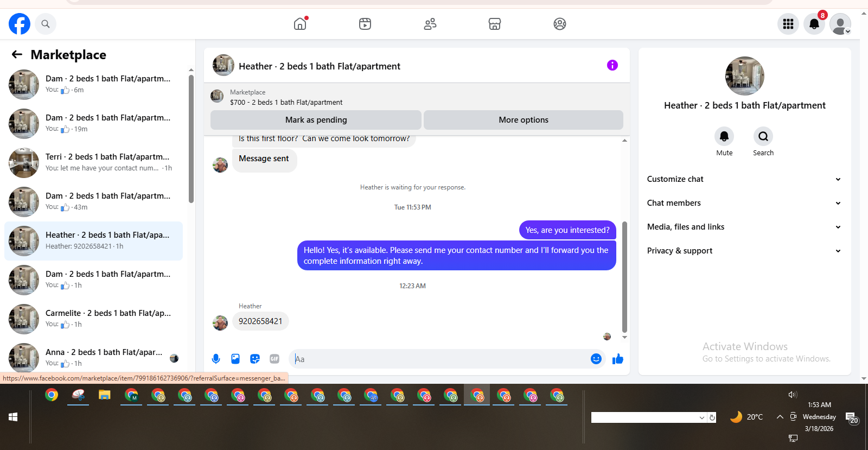This screenshot has height=450, width=868.
Task: Click the More options button
Action: tap(524, 120)
